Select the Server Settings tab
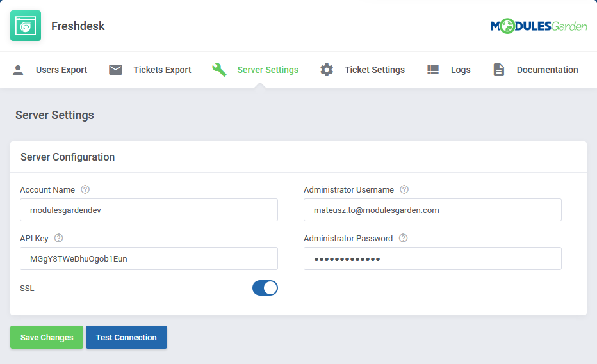Image resolution: width=597 pixels, height=364 pixels. click(x=256, y=70)
